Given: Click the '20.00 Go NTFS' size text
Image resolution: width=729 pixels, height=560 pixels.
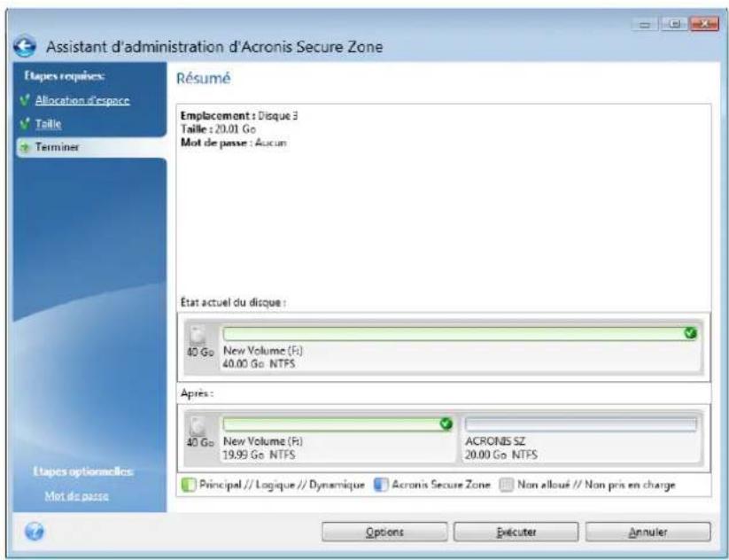Looking at the screenshot, I should pyautogui.click(x=501, y=455).
